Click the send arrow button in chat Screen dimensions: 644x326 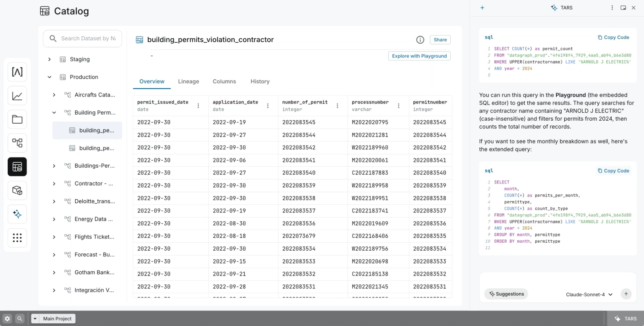626,294
